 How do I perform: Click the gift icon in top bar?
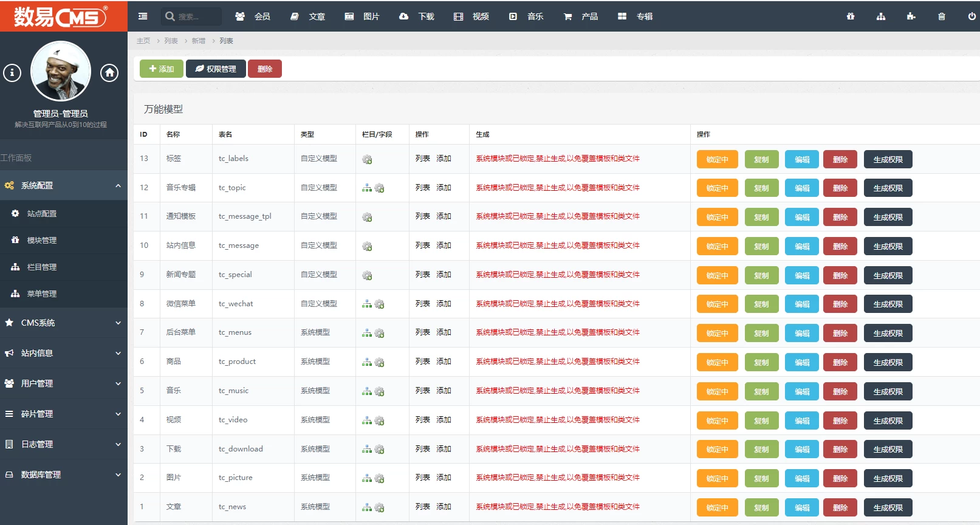coord(851,16)
